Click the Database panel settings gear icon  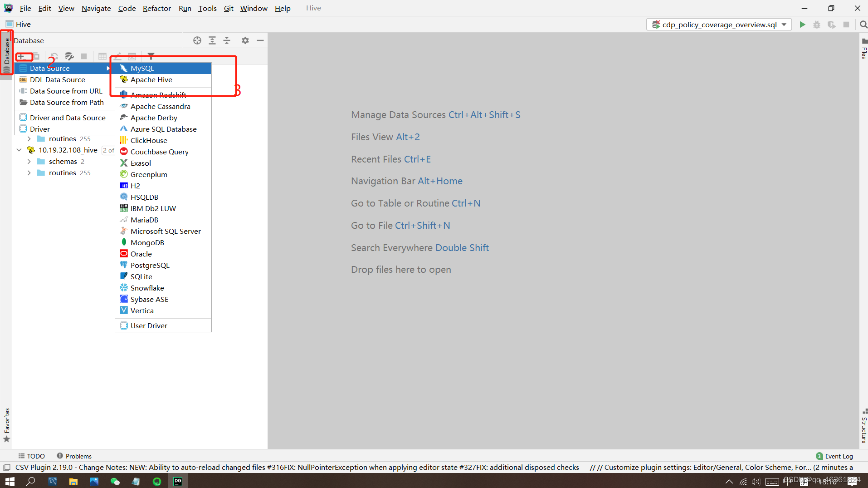coord(245,40)
